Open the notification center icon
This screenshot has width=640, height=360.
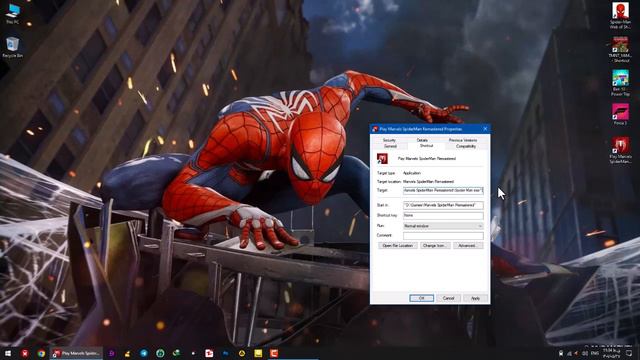coord(629,353)
